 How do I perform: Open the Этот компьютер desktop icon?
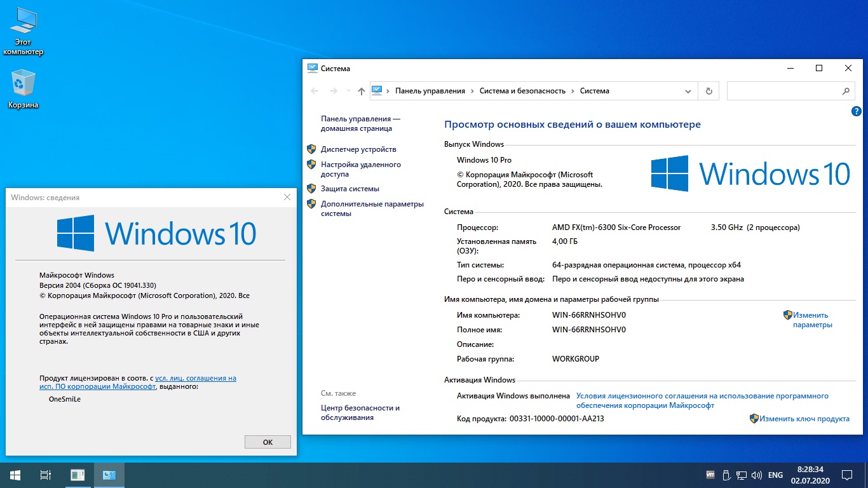[24, 31]
